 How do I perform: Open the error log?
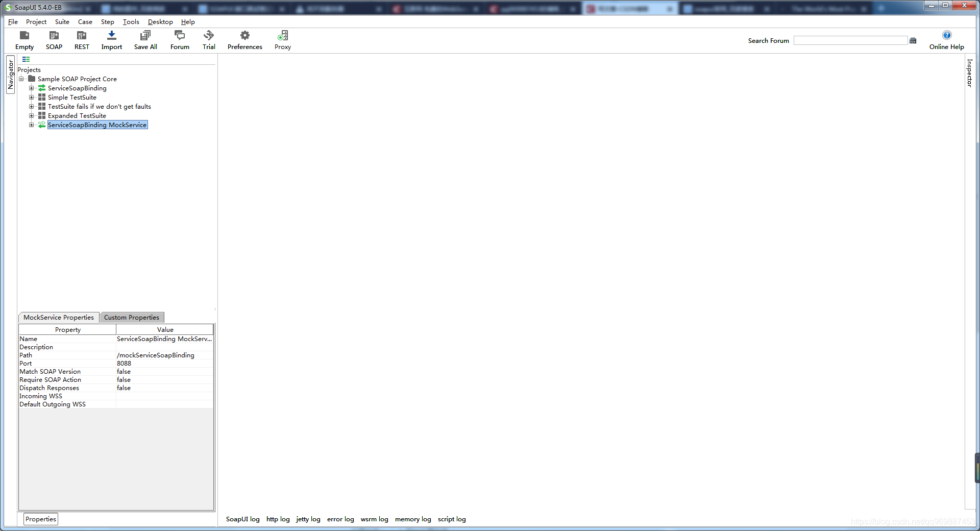[x=340, y=519]
